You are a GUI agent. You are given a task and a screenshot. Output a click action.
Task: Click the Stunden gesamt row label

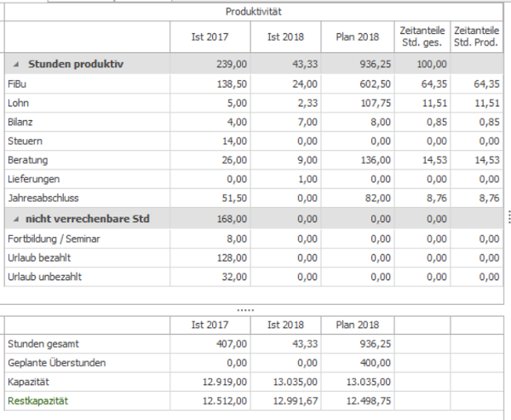pos(43,344)
